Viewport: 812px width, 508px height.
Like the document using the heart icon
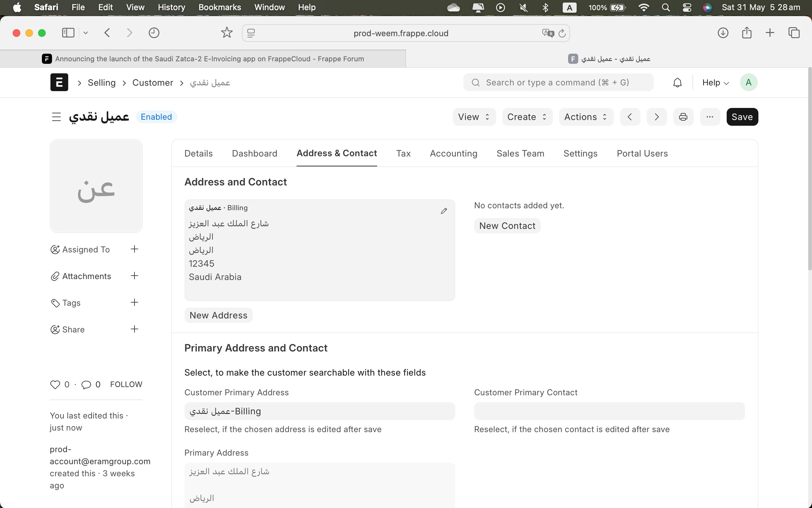tap(55, 384)
